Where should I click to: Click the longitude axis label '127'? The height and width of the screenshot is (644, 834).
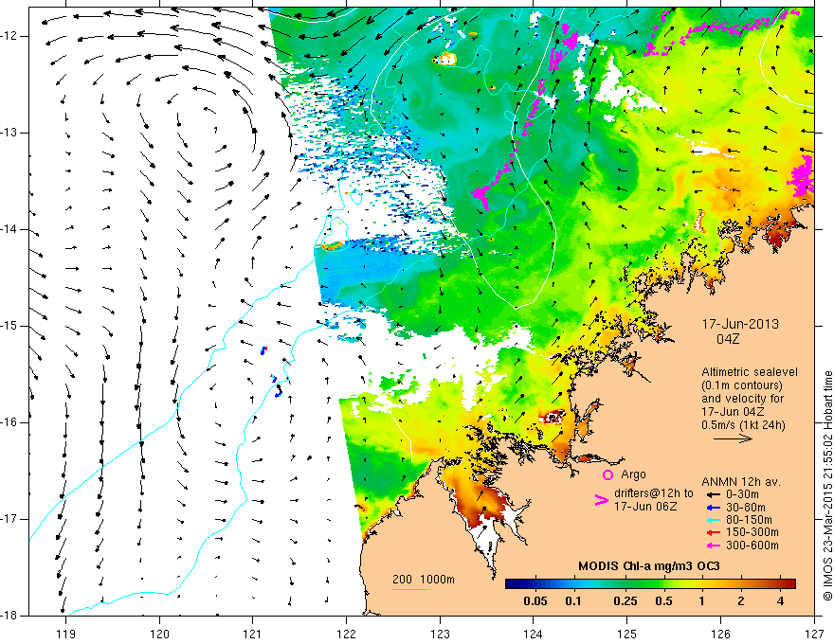click(x=814, y=634)
